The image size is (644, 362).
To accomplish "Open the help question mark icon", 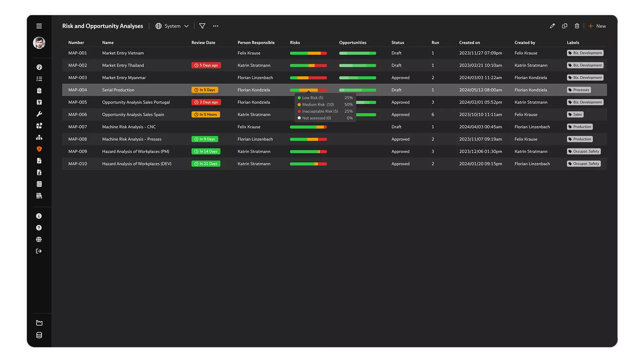I will 39,228.
